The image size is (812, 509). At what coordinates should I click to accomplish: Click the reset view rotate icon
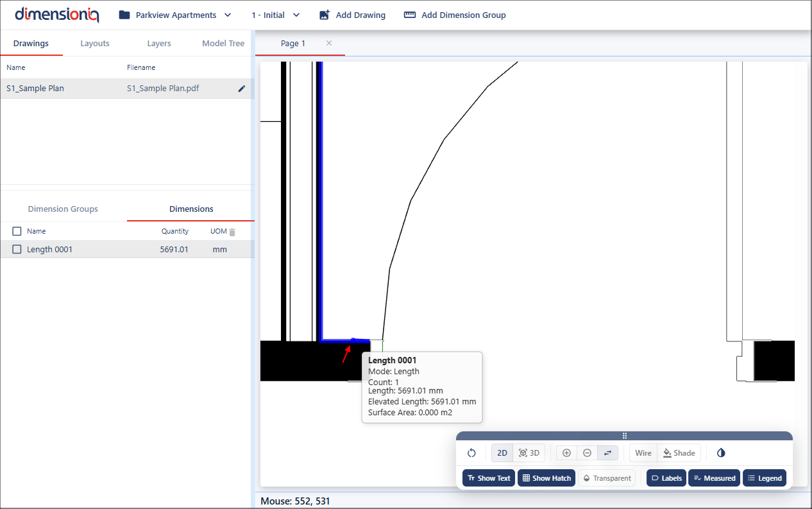point(471,453)
